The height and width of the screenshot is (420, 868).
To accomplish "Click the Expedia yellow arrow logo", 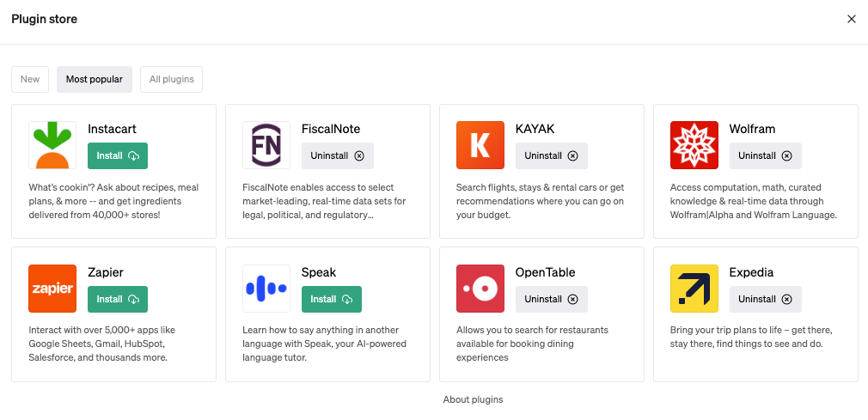I will click(694, 289).
